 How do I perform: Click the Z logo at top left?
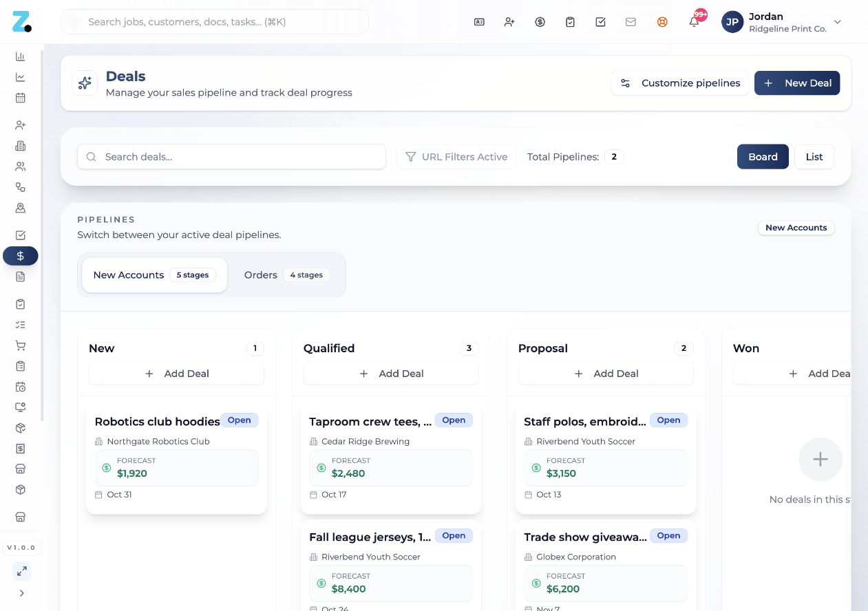[21, 21]
